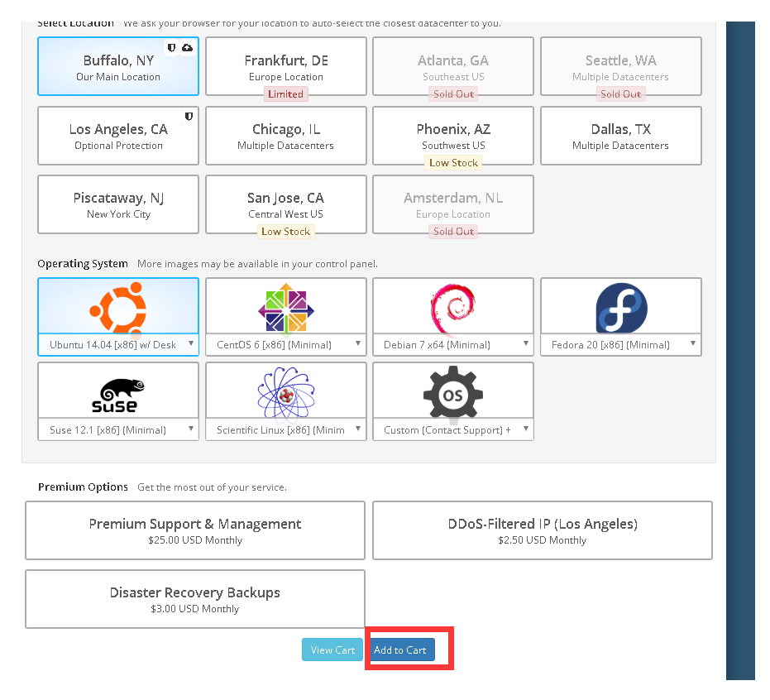Screen dimensions: 770x700
Task: Open the Suse 12.1 version dropdown
Action: tap(118, 429)
